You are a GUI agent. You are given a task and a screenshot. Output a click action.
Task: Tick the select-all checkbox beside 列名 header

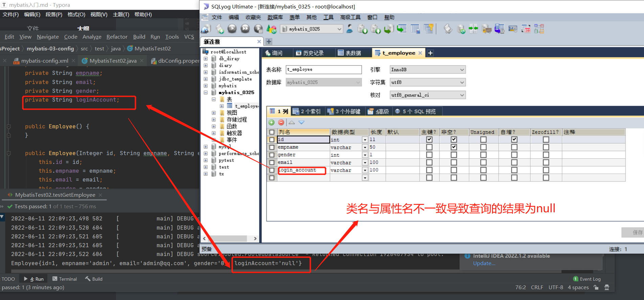click(272, 132)
